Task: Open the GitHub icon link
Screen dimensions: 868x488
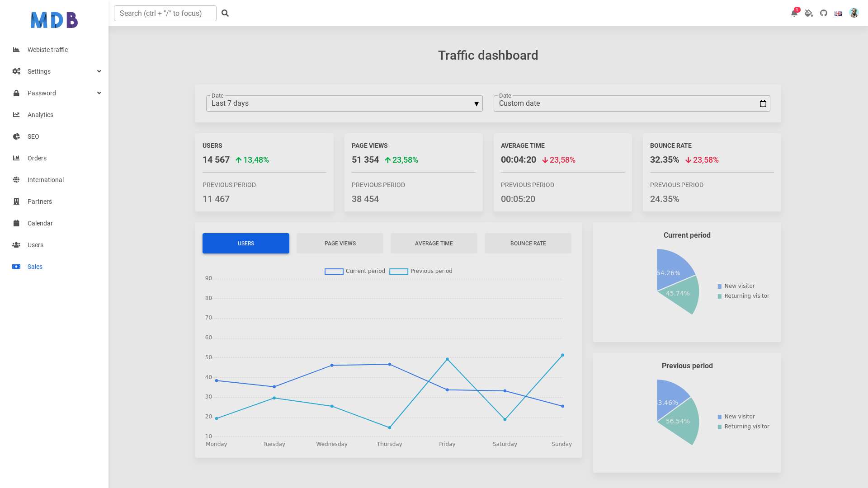Action: (824, 13)
